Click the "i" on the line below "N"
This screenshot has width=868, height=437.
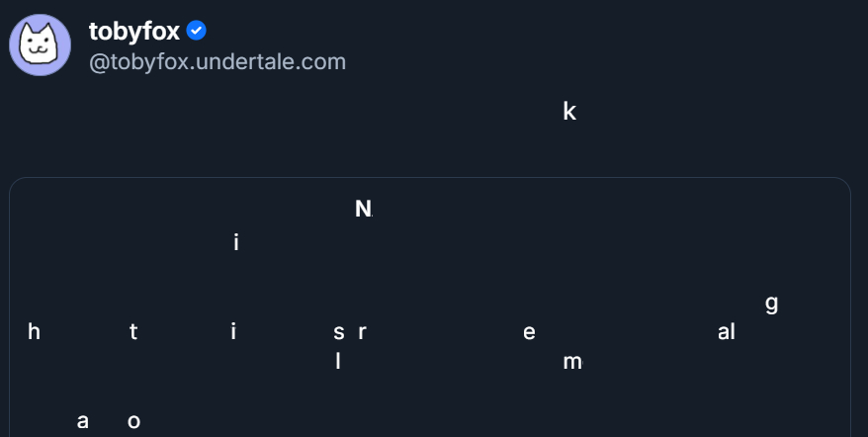click(x=236, y=241)
